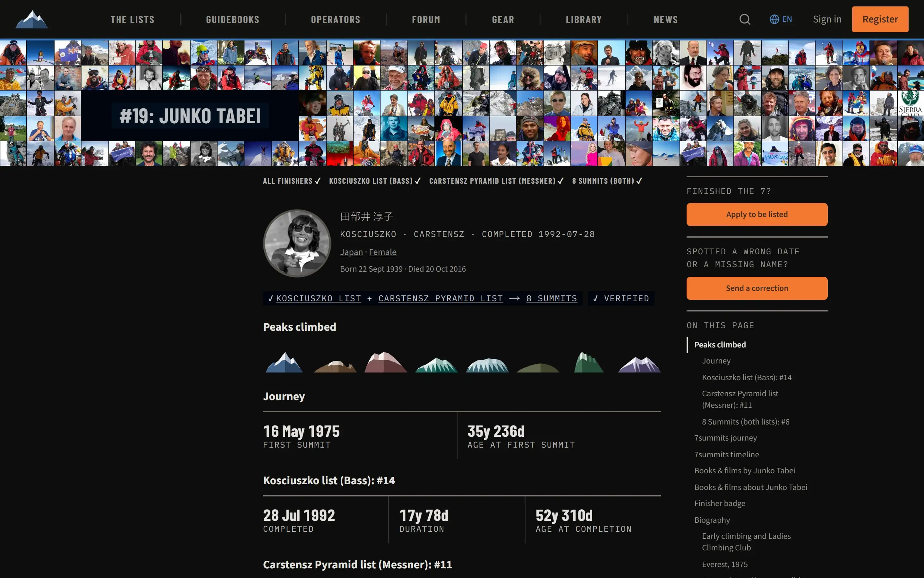Select CARSTENSZ PYRAMID LIST (MESSNER) tab

click(496, 181)
